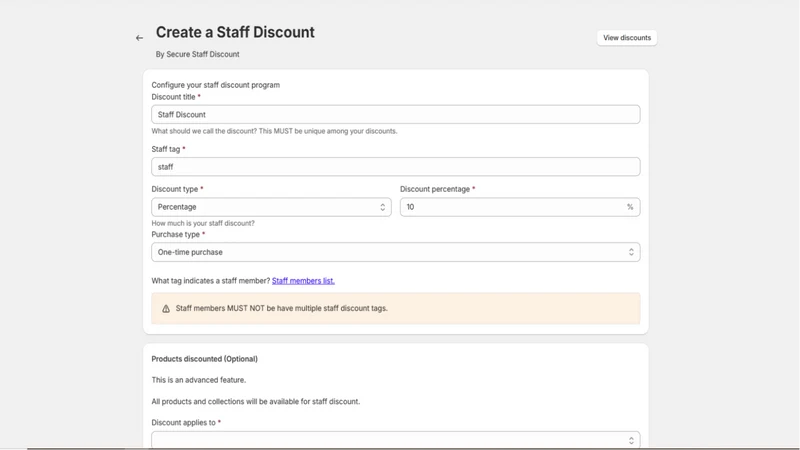
Task: Click the back arrow icon
Action: pos(139,38)
